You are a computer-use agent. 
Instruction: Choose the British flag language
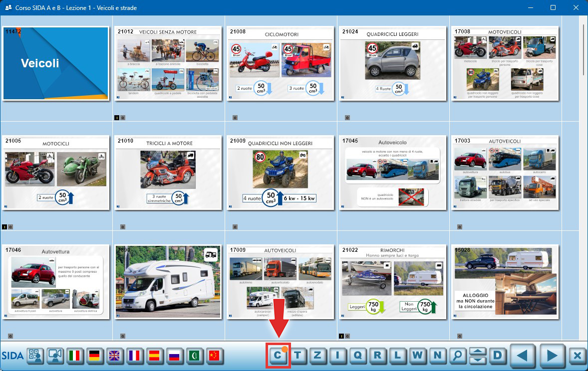point(114,356)
